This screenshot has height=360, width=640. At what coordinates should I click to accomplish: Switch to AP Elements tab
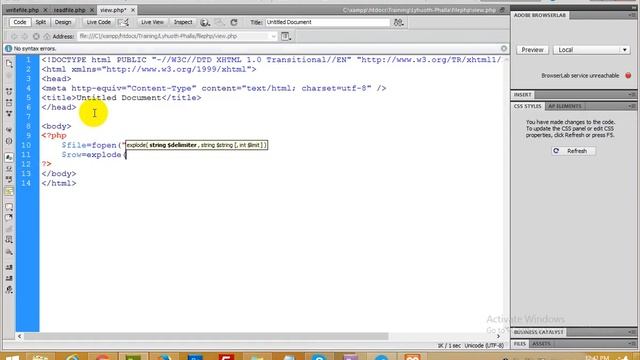point(565,106)
